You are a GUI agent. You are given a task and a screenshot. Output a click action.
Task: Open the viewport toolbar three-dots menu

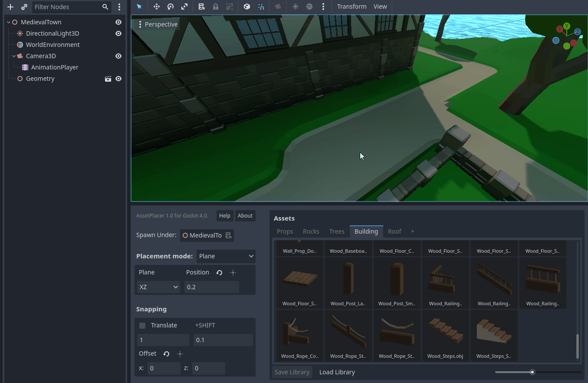(x=323, y=7)
